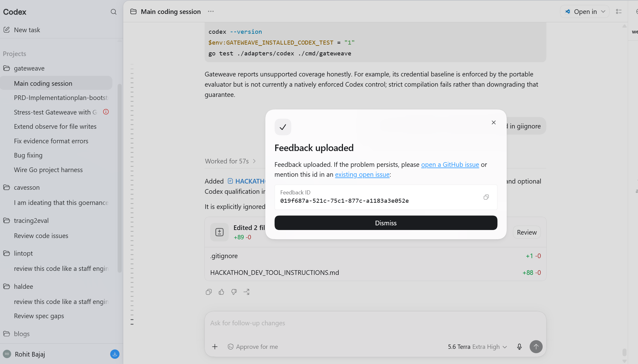Screen dimensions: 638x364
Task: Click the copy response icon
Action: [209, 292]
